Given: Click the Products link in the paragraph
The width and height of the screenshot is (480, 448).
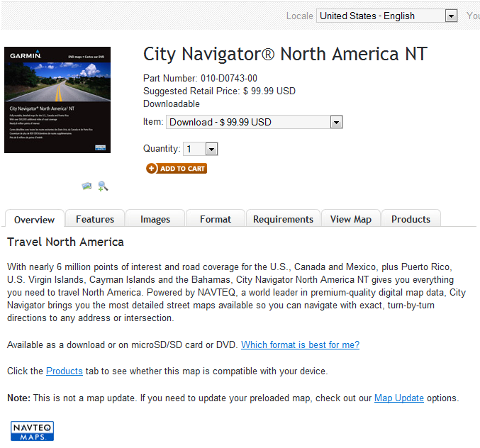Looking at the screenshot, I should click(65, 371).
